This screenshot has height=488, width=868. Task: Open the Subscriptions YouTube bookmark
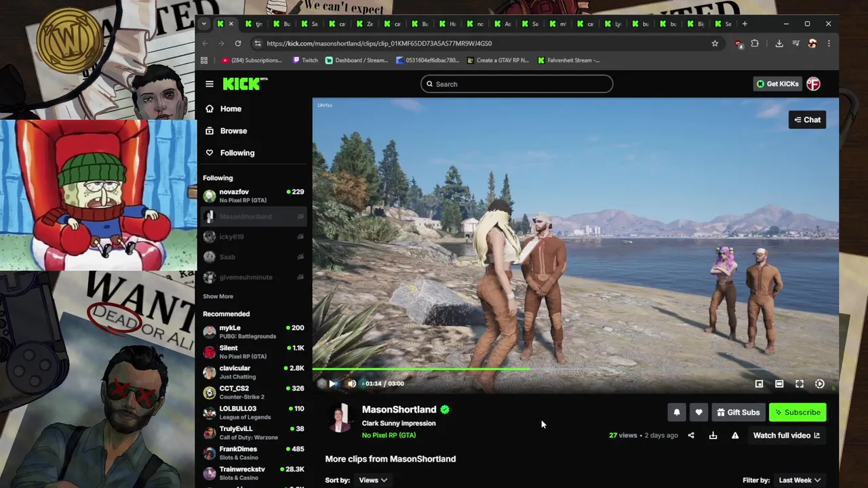point(252,60)
